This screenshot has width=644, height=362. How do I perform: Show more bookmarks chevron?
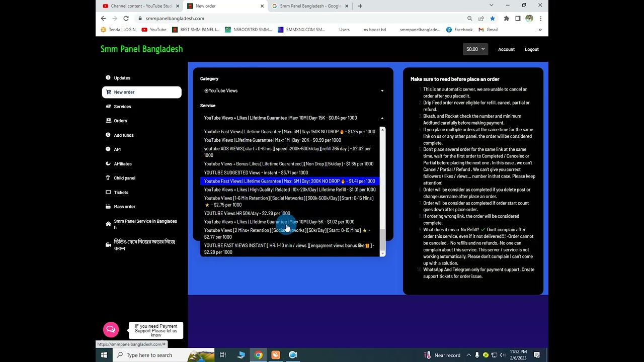pyautogui.click(x=540, y=30)
